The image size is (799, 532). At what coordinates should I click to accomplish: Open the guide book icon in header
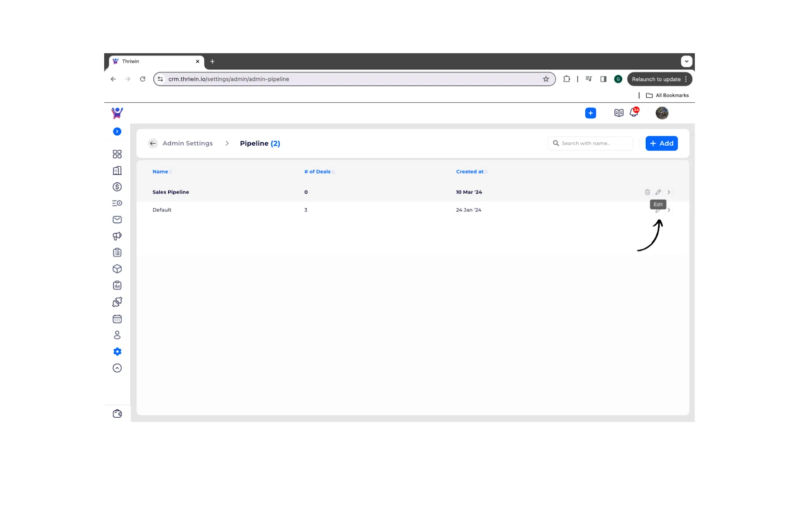(x=619, y=113)
